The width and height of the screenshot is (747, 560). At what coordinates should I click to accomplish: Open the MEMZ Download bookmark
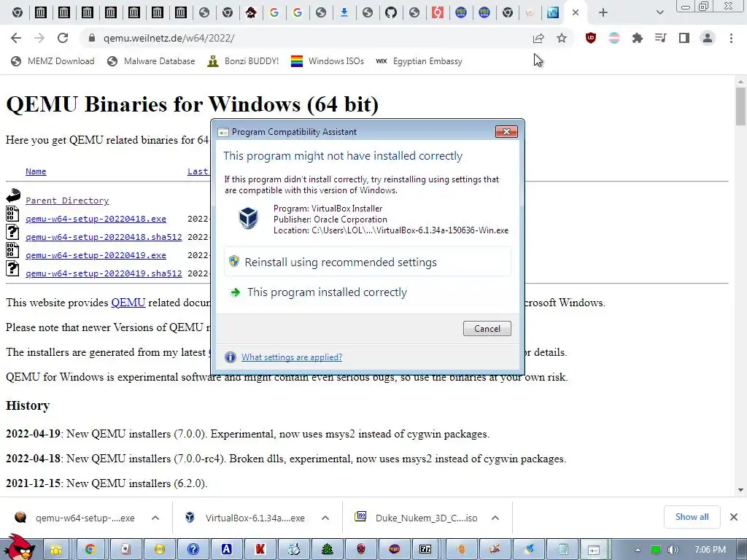(x=53, y=61)
